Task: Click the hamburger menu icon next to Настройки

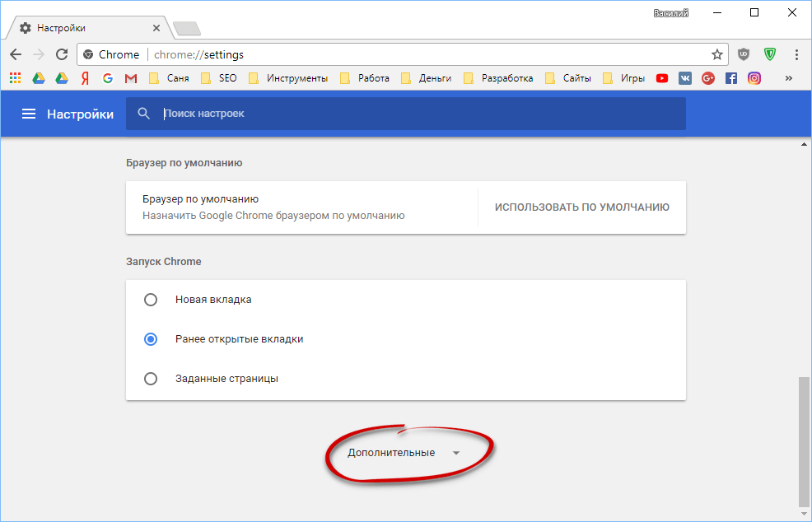Action: 29,114
